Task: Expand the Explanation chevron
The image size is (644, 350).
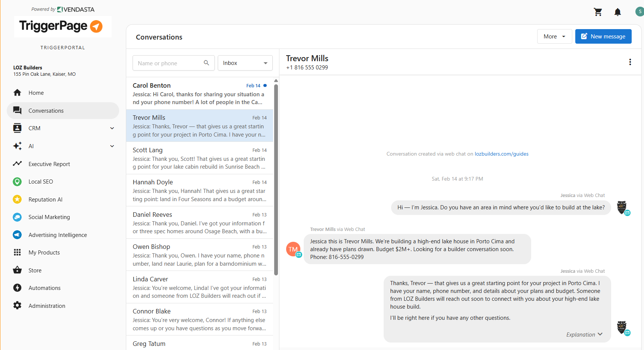Action: click(x=600, y=334)
